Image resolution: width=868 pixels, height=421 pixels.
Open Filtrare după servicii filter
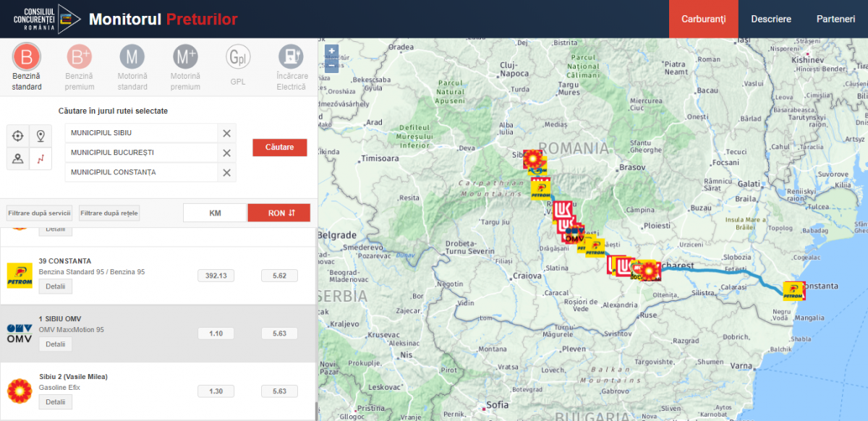(39, 213)
